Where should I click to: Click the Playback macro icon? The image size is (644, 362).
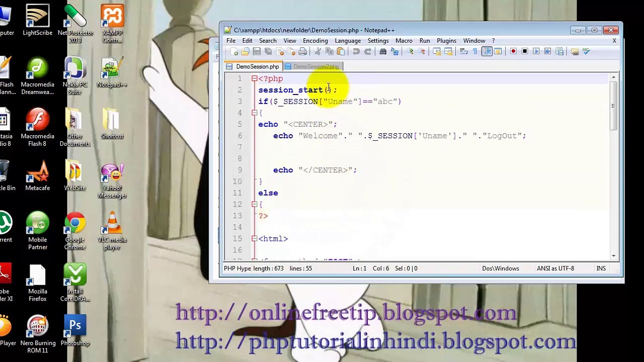[x=536, y=51]
